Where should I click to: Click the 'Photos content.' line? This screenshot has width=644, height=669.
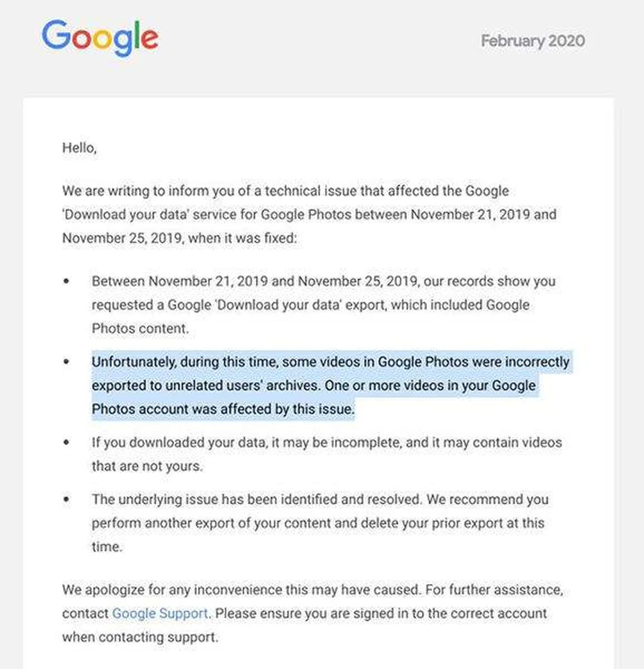pos(140,329)
